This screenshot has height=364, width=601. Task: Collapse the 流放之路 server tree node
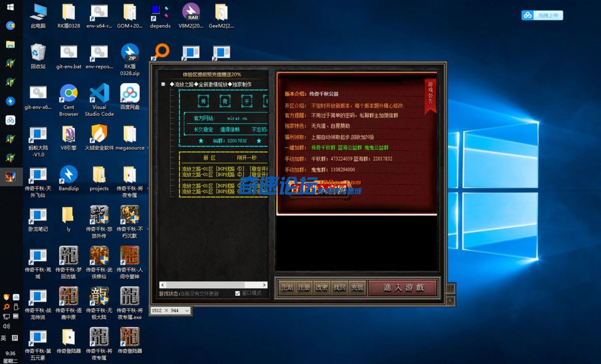(x=163, y=85)
